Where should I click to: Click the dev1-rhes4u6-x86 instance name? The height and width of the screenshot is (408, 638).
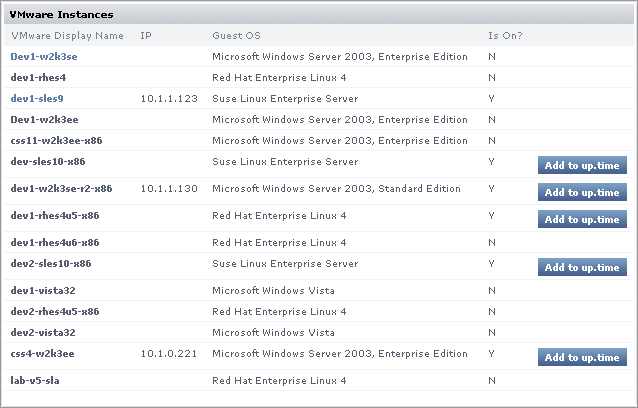pos(55,242)
